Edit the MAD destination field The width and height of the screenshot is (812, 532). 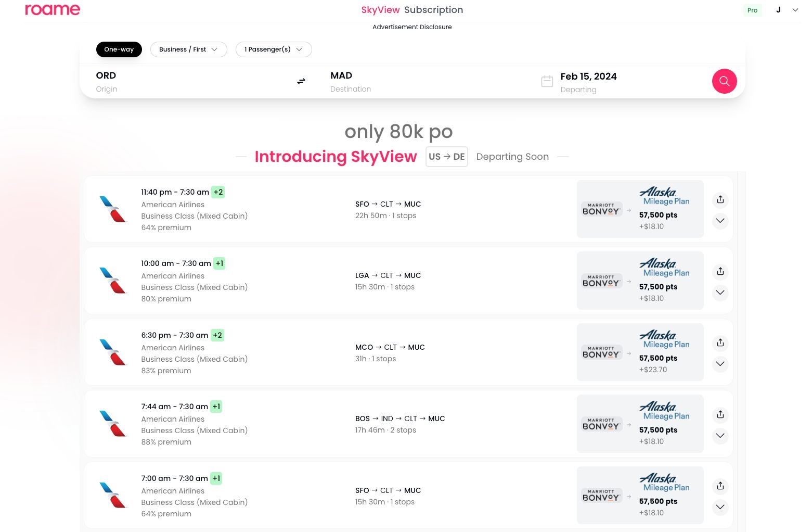pos(341,76)
